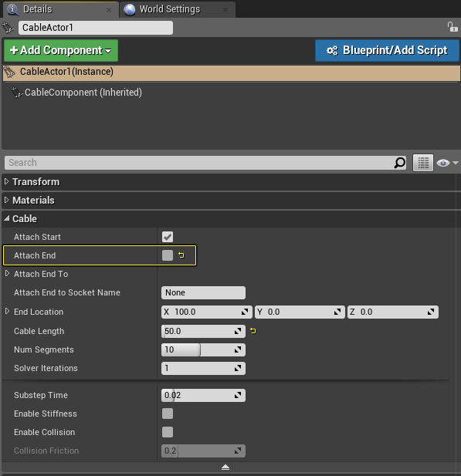Image resolution: width=461 pixels, height=476 pixels.
Task: Toggle the Enable Collision checkbox
Action: (168, 432)
